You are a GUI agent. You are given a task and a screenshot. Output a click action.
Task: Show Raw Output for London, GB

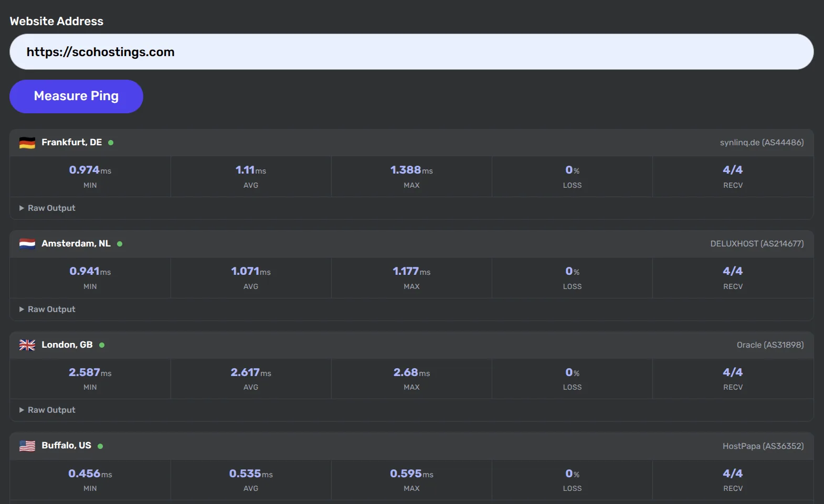pos(47,410)
